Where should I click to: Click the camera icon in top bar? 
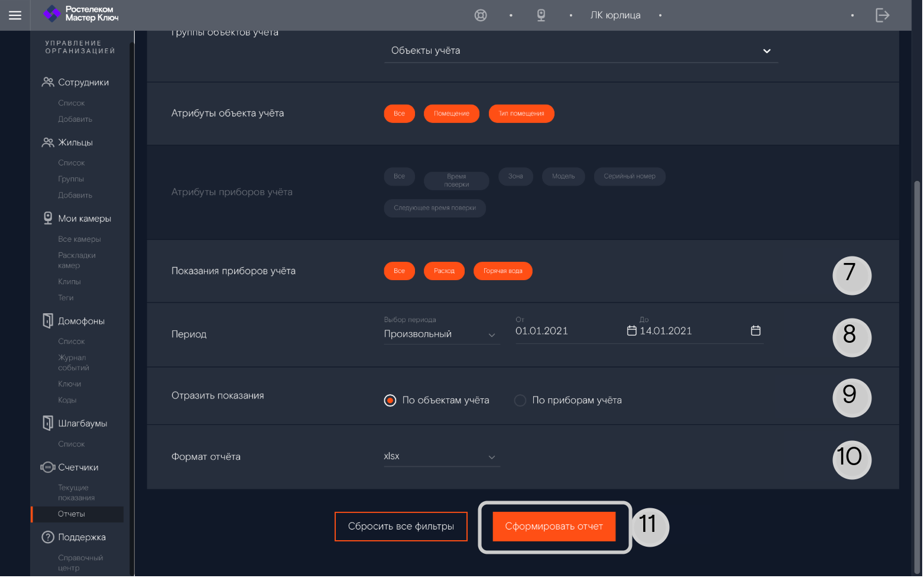click(541, 15)
